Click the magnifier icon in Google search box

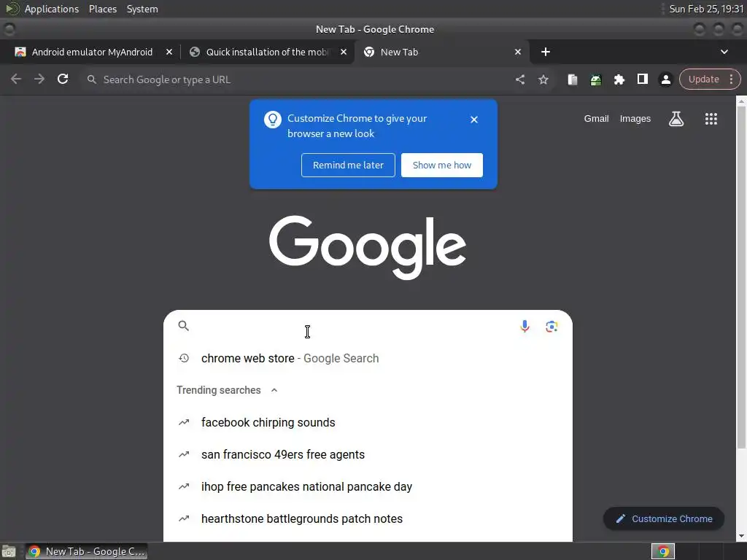183,326
